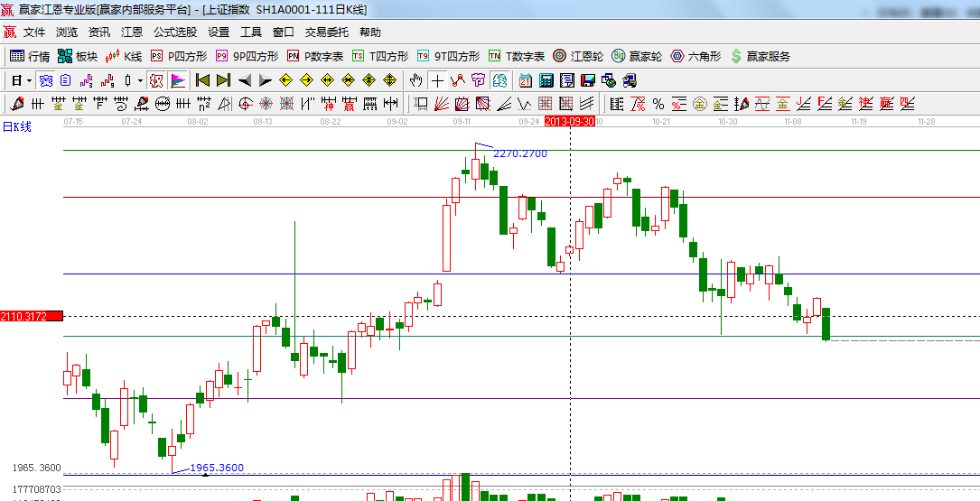Screen dimensions: 980x501
Task: Toggle the highlighted blue pattern toolbar button
Action: pos(45,80)
